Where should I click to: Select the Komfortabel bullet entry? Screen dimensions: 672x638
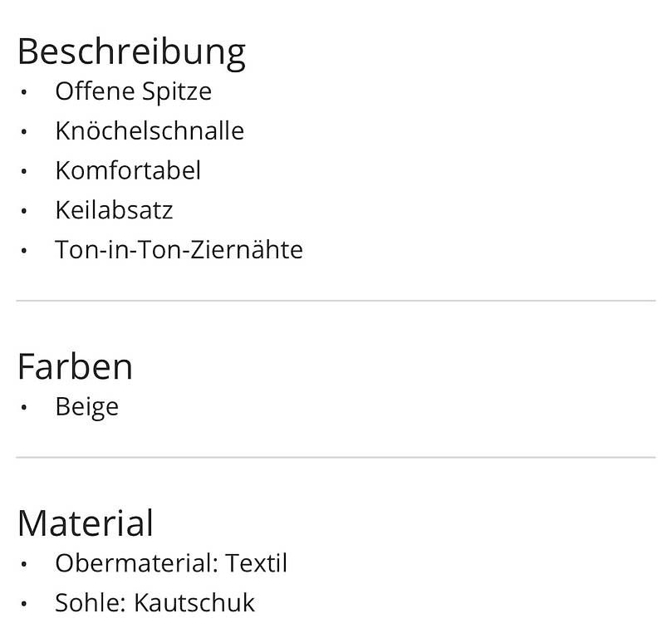[128, 170]
